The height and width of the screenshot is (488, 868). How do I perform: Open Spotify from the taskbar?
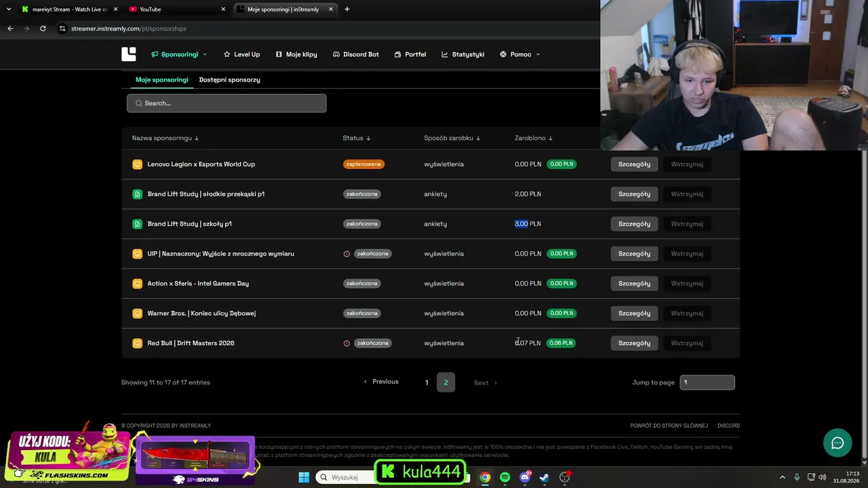tap(505, 477)
